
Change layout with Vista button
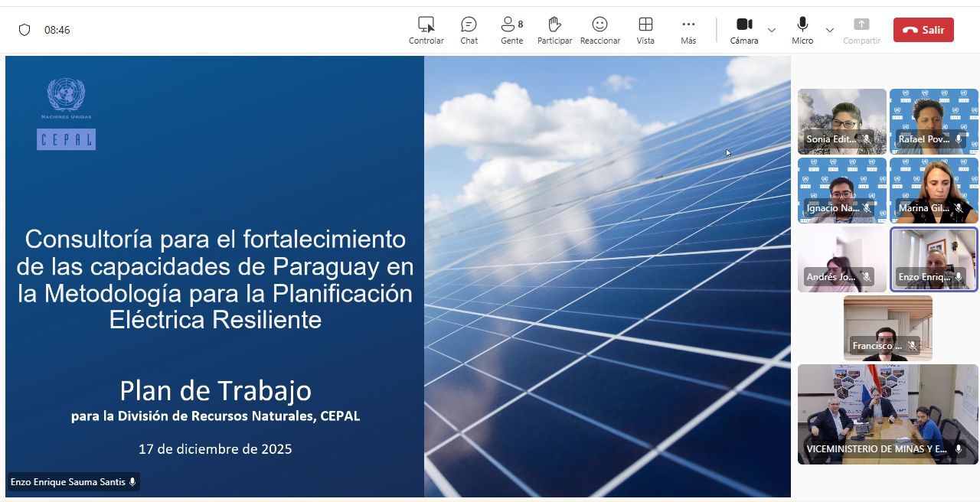645,30
